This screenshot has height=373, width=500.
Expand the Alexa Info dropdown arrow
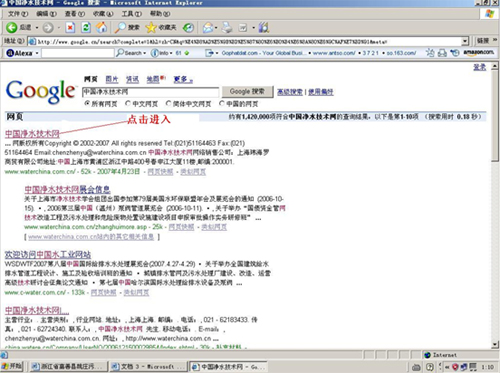point(171,53)
